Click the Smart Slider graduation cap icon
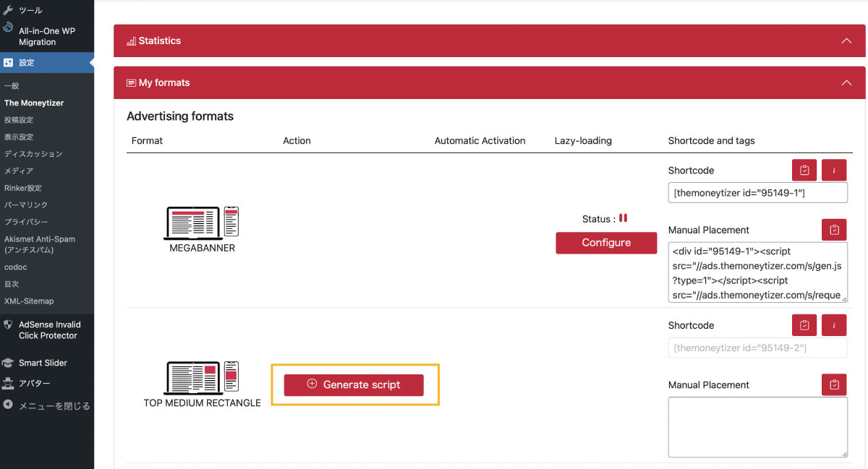Viewport: 868px width, 469px height. [8, 363]
